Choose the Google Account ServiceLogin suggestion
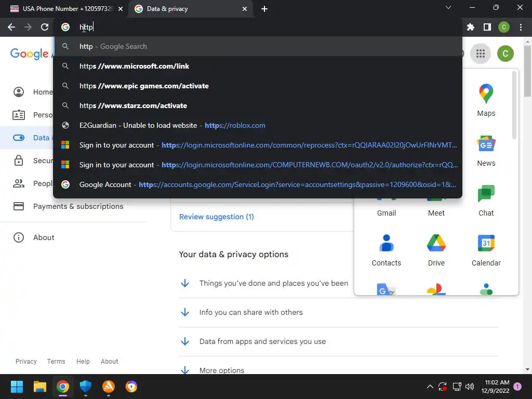The image size is (532, 399). [258, 184]
